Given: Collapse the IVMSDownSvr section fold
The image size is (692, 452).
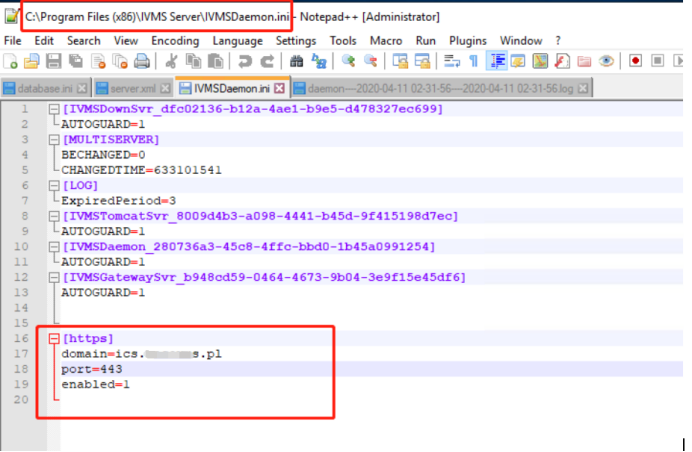Looking at the screenshot, I should (54, 109).
